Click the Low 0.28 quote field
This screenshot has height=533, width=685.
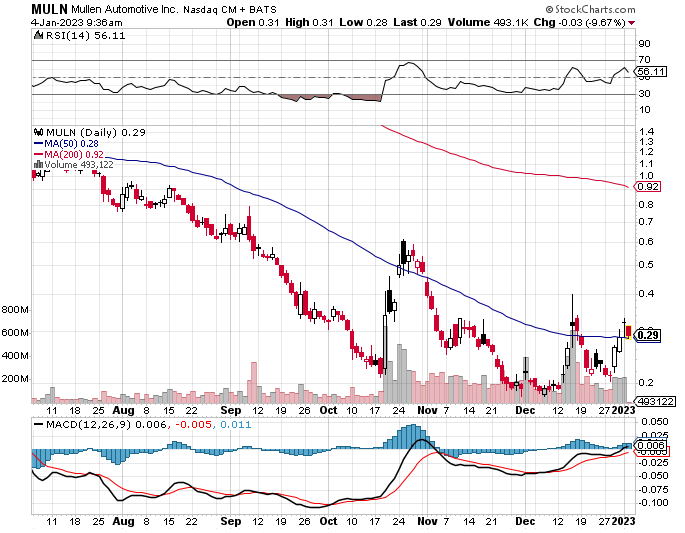coord(363,22)
